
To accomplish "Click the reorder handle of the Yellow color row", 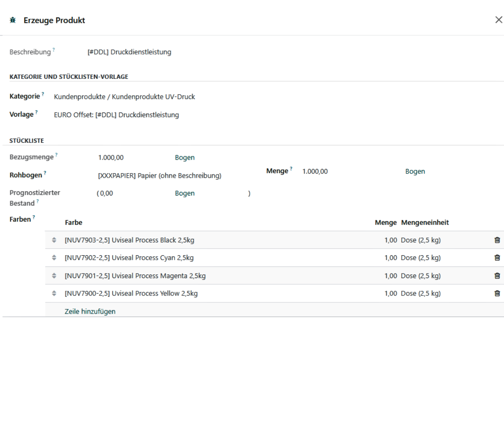I will point(54,293).
